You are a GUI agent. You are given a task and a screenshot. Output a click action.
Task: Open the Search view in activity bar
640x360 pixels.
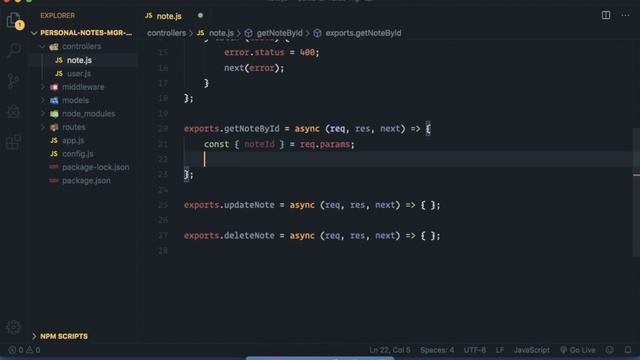(x=13, y=50)
